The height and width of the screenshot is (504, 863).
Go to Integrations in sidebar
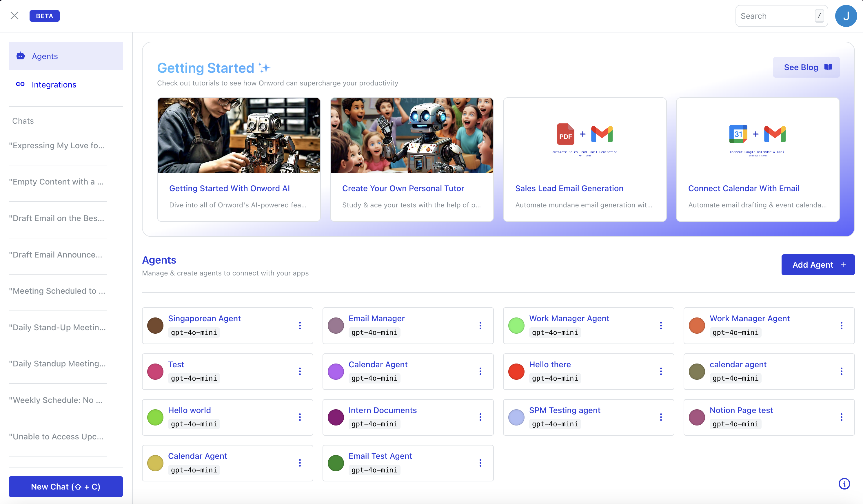pos(54,85)
